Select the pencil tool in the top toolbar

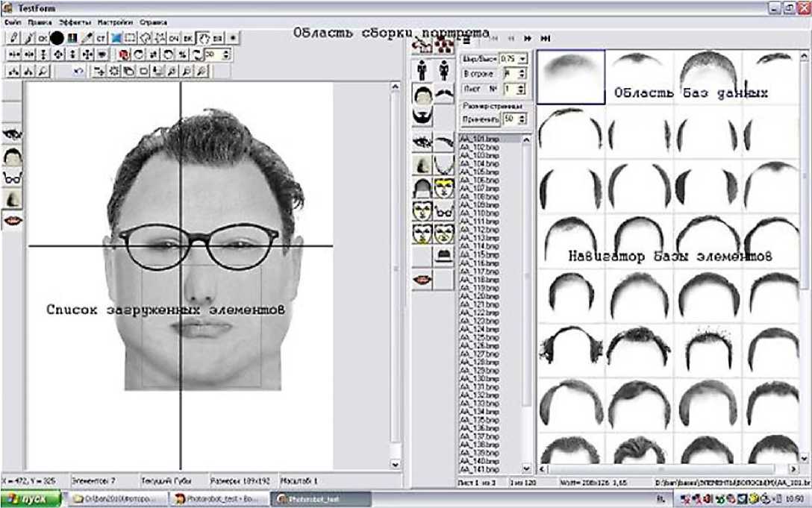click(14, 37)
